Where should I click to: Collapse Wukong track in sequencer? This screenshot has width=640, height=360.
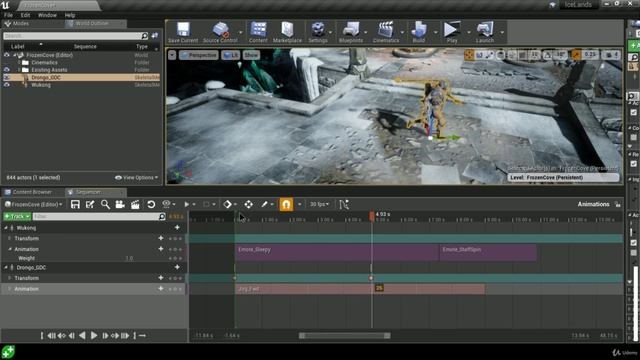coord(6,228)
